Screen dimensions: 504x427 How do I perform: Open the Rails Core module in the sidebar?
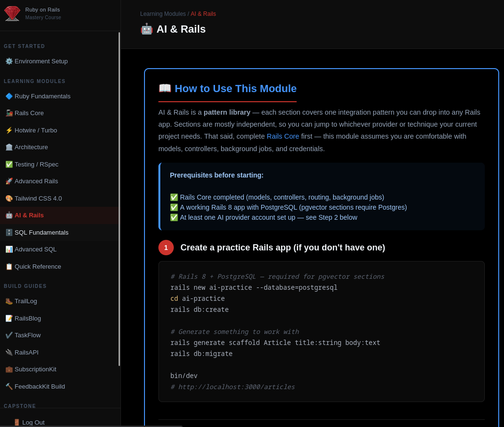coord(59,113)
